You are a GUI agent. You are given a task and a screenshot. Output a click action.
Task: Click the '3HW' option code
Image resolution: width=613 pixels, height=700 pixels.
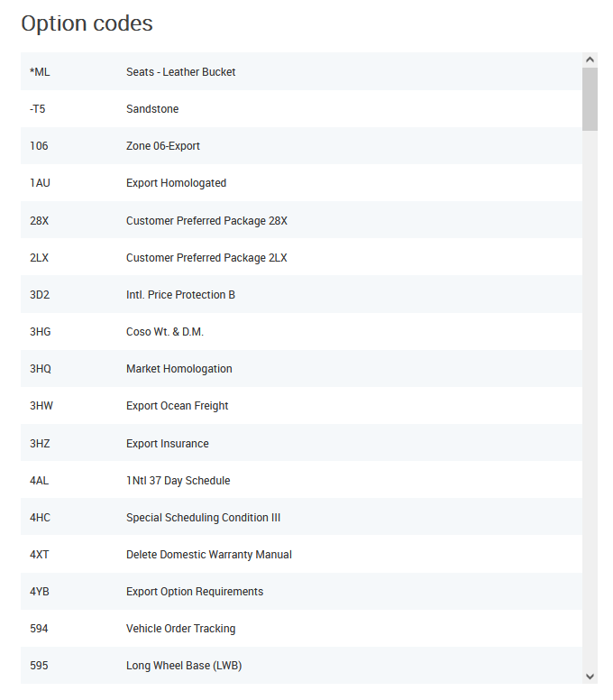point(41,406)
